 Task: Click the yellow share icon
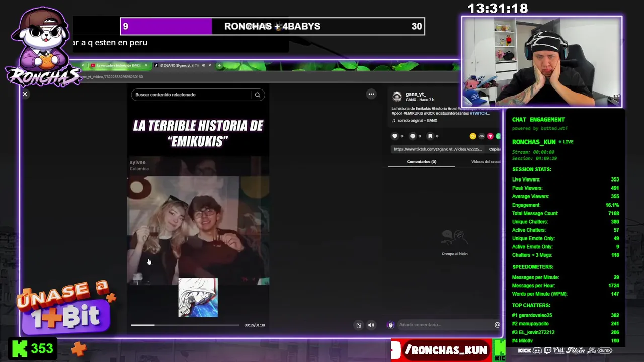pyautogui.click(x=473, y=136)
